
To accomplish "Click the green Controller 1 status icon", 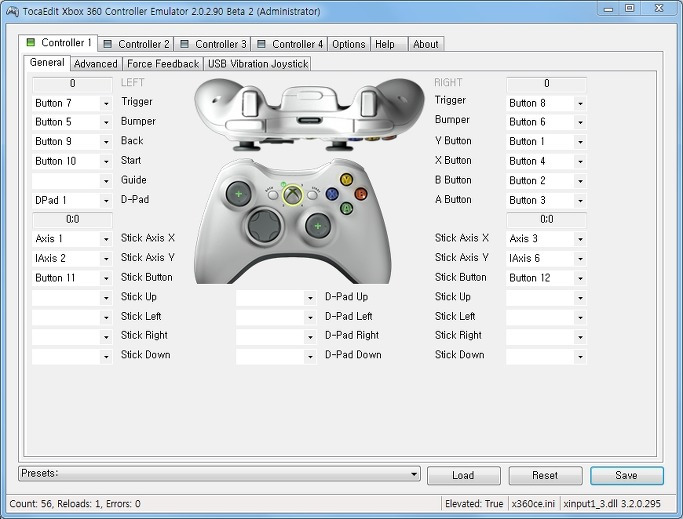I will click(x=30, y=42).
